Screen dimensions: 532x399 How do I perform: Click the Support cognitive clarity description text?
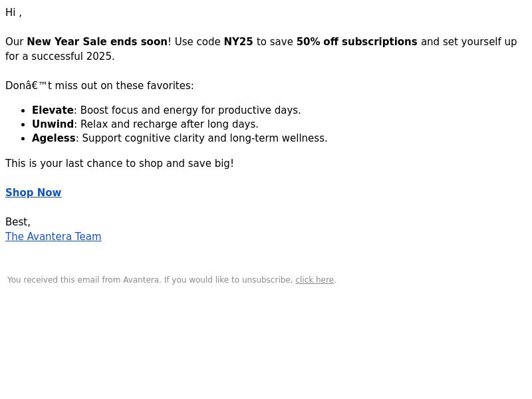(205, 138)
